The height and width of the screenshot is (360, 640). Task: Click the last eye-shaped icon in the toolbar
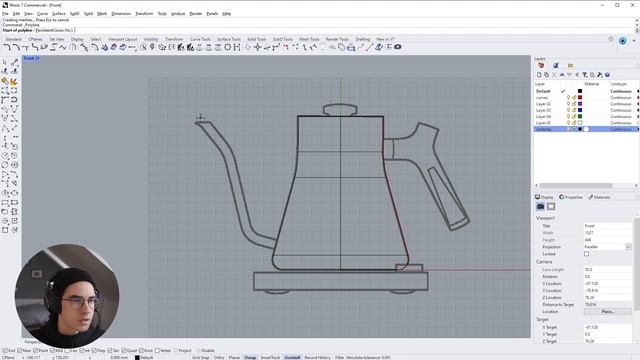coord(398,47)
